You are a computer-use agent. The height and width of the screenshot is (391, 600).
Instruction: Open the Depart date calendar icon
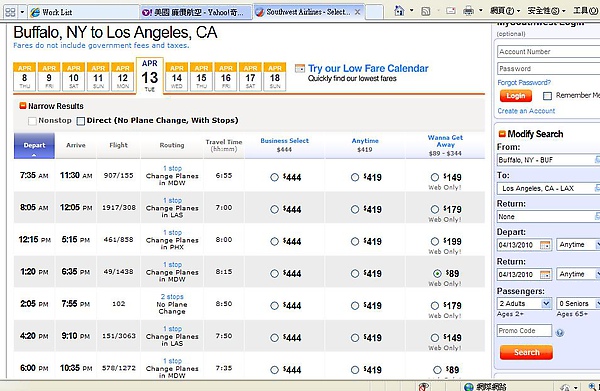click(x=545, y=245)
